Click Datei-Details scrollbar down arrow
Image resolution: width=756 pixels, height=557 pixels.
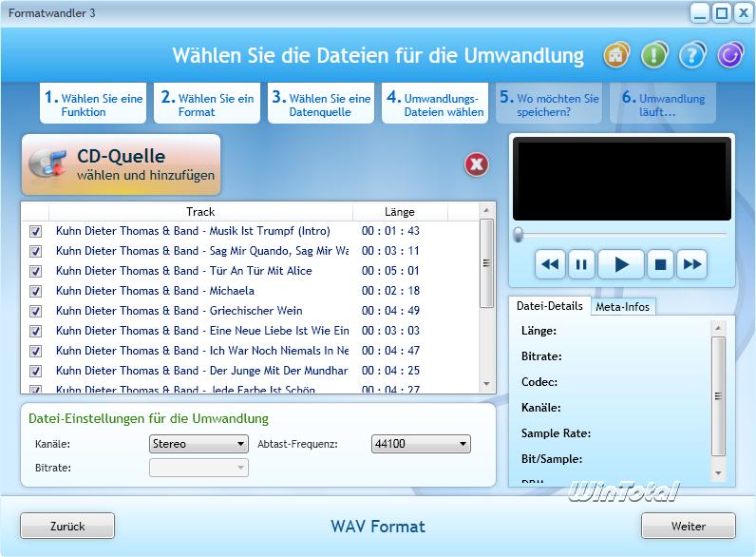pos(718,473)
